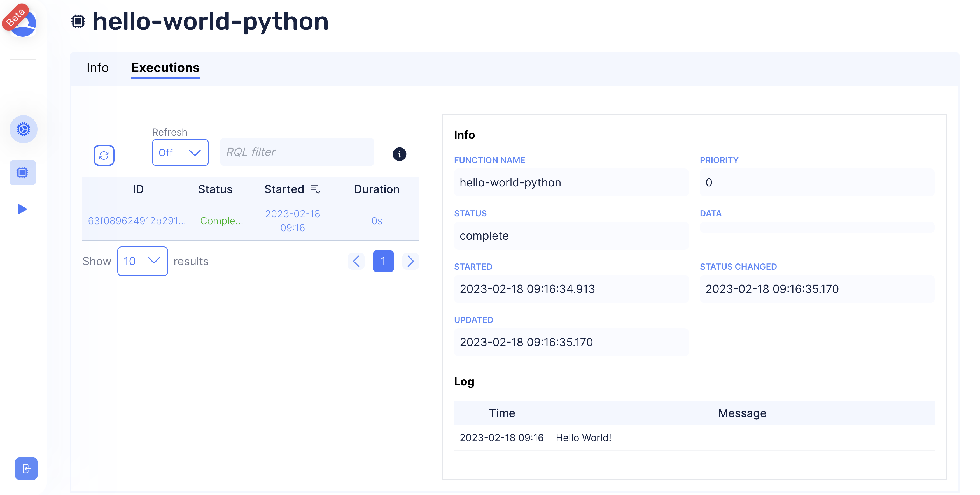Click the logout icon at sidebar bottom
980x495 pixels.
26,468
